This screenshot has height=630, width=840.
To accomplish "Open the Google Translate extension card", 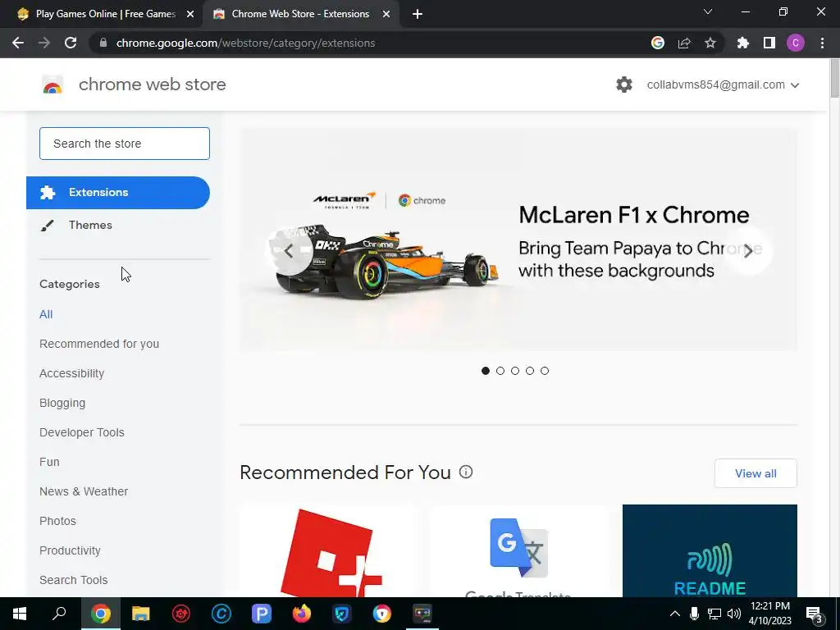I will 518,550.
